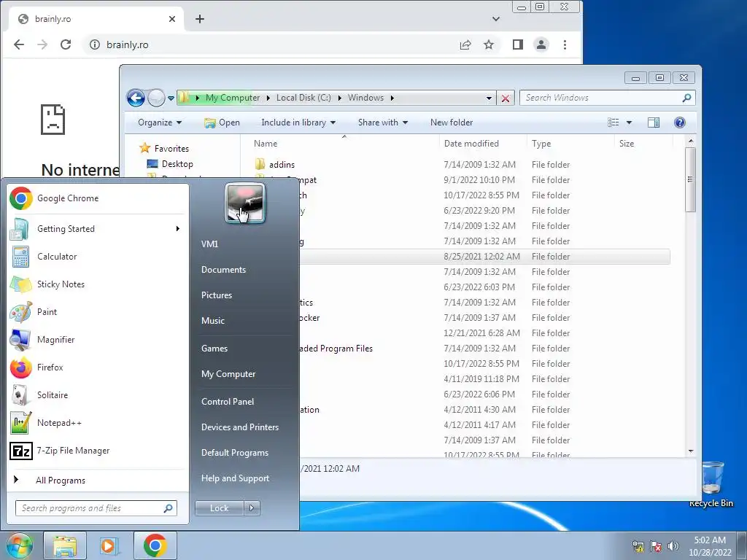Click New folder in the Explorer toolbar
Viewport: 747px width, 560px height.
(451, 122)
